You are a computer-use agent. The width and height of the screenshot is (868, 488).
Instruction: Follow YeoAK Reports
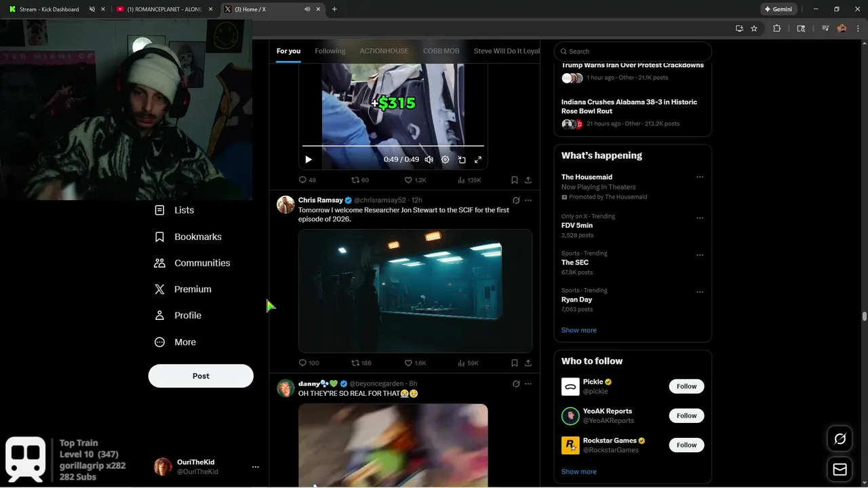coord(686,415)
